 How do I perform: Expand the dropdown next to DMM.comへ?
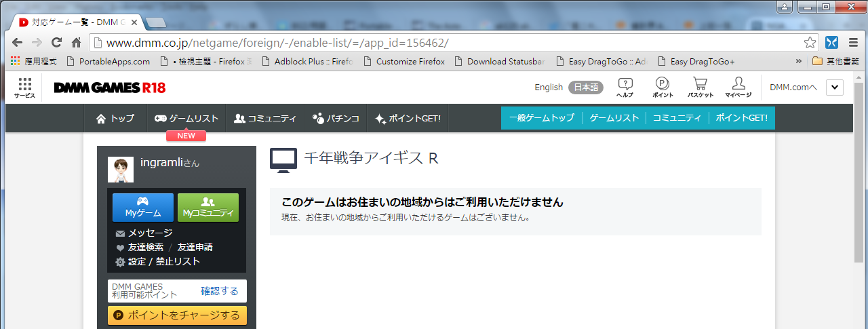pos(835,88)
